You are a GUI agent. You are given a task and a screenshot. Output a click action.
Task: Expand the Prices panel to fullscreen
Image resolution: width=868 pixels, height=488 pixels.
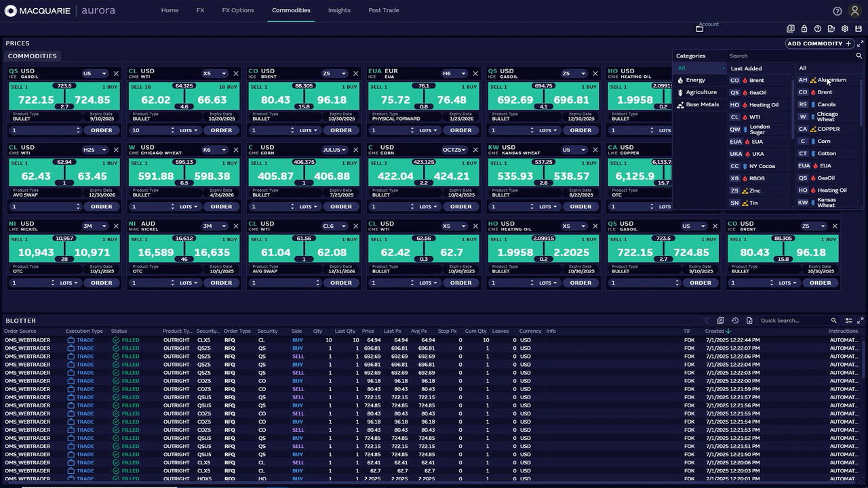(860, 44)
